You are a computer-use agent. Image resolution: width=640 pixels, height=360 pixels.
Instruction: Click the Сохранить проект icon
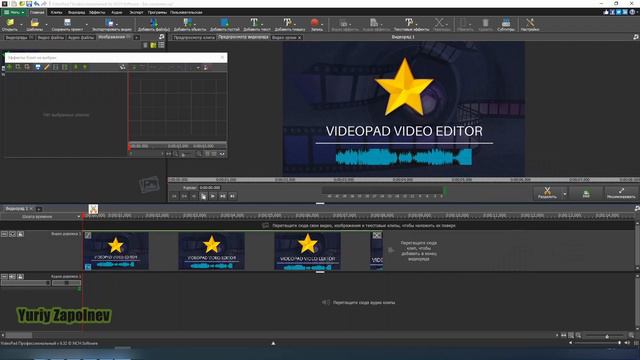pos(67,23)
